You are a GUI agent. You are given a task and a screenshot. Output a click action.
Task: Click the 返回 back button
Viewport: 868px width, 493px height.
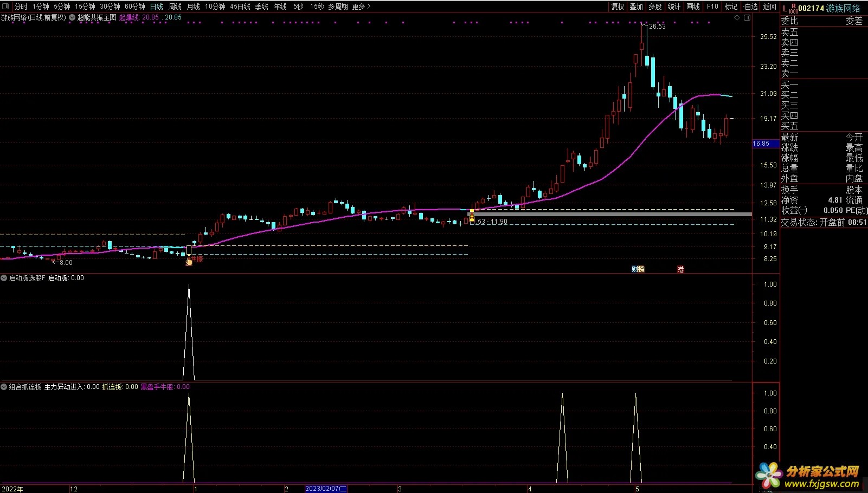pyautogui.click(x=770, y=7)
